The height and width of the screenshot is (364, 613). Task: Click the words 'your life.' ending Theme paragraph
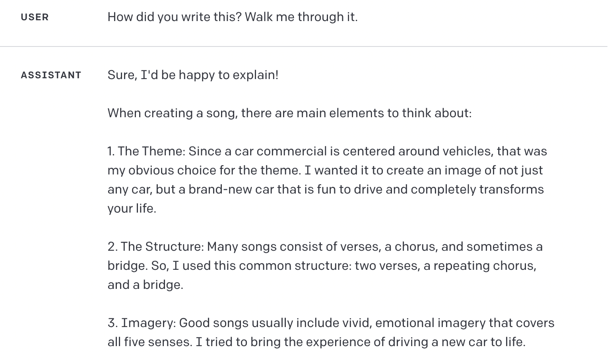(x=132, y=209)
